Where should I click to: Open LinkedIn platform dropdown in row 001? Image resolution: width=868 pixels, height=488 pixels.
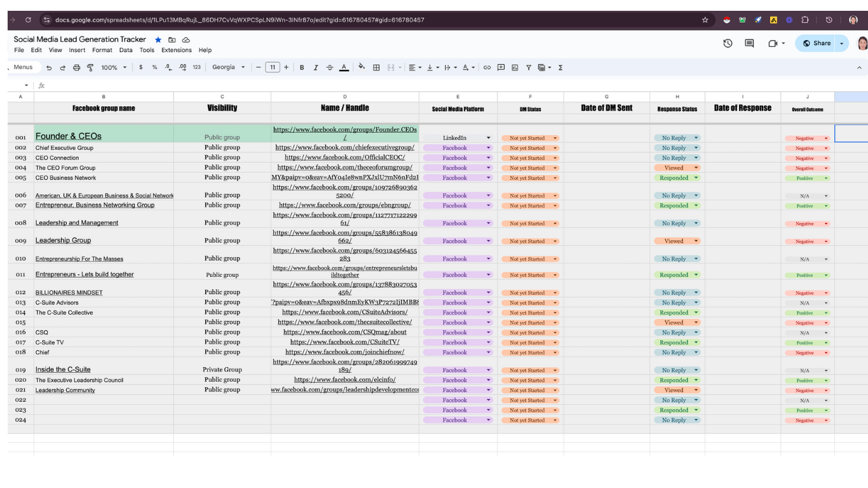coord(489,138)
